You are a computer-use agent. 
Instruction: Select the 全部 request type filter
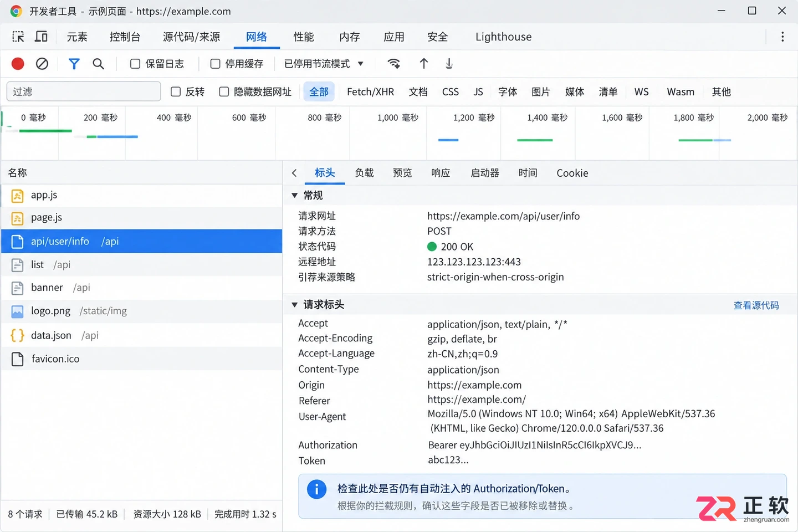(319, 92)
